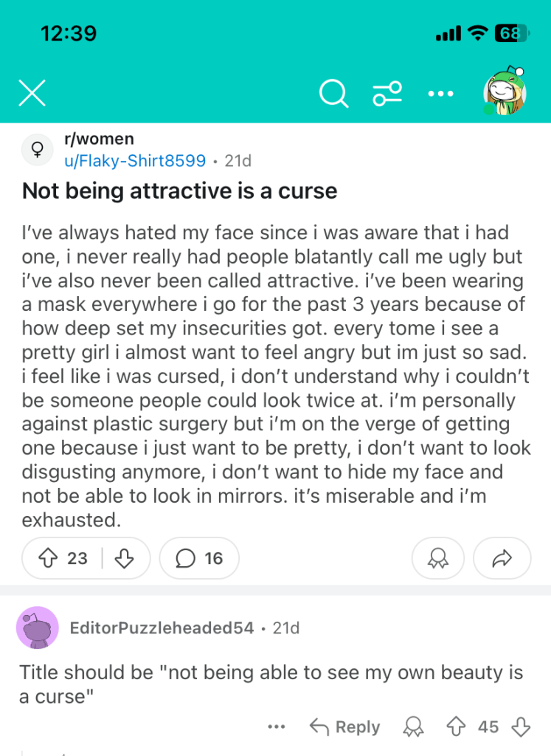This screenshot has height=756, width=551.
Task: View u/Flaky-Shirt8599's profile
Action: tap(136, 159)
